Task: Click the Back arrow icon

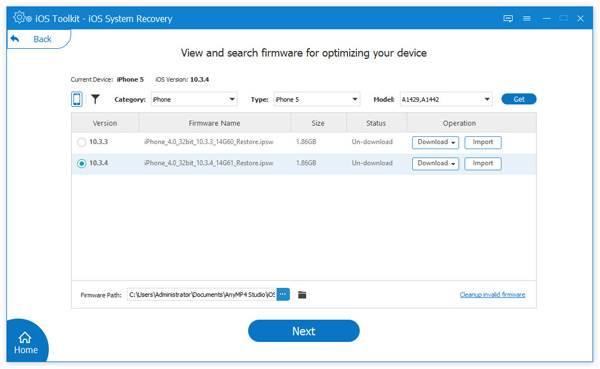Action: [15, 39]
